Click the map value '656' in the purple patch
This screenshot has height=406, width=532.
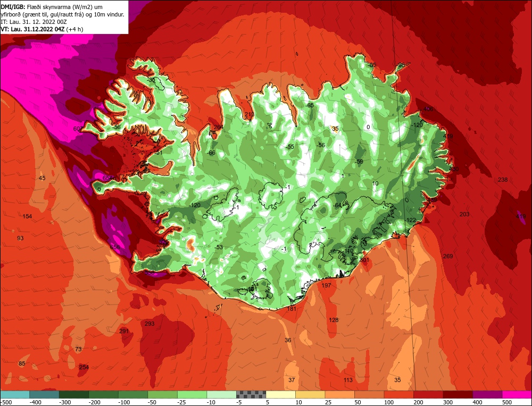point(115,247)
